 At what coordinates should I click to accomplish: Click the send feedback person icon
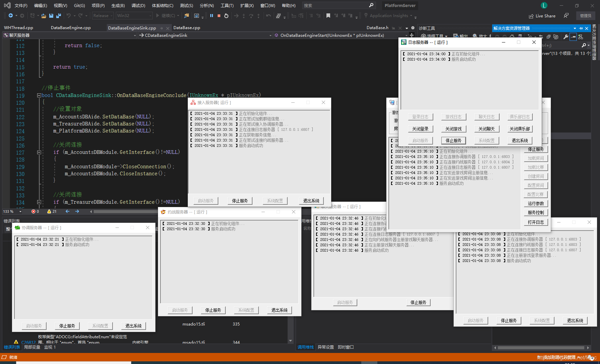click(x=566, y=16)
